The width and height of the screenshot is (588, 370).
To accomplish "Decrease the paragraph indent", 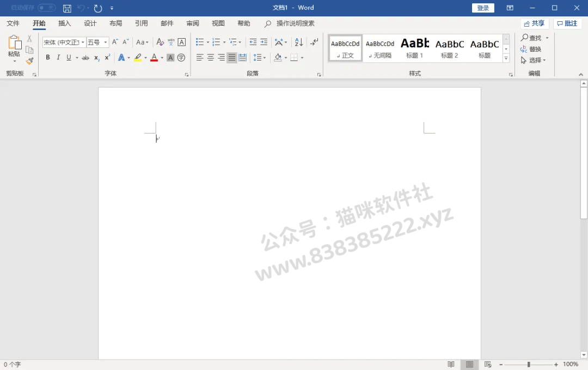I will click(x=253, y=42).
